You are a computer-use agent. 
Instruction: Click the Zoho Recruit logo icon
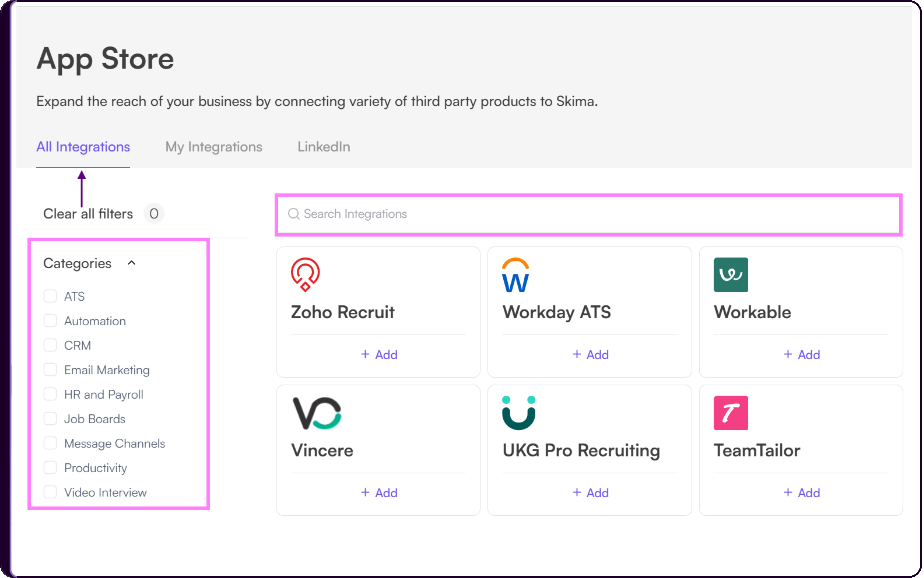[305, 275]
